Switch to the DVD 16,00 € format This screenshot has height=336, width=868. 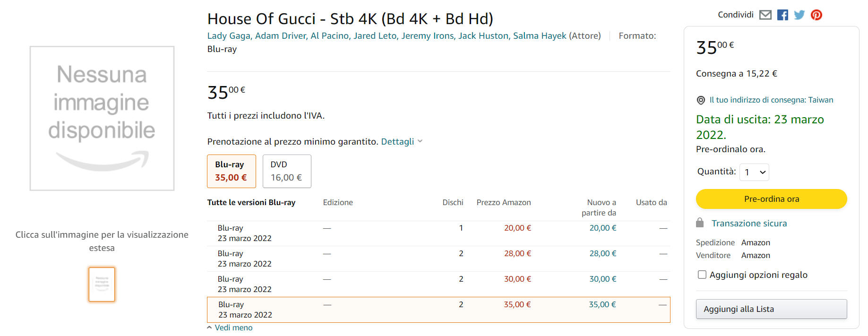(x=286, y=171)
